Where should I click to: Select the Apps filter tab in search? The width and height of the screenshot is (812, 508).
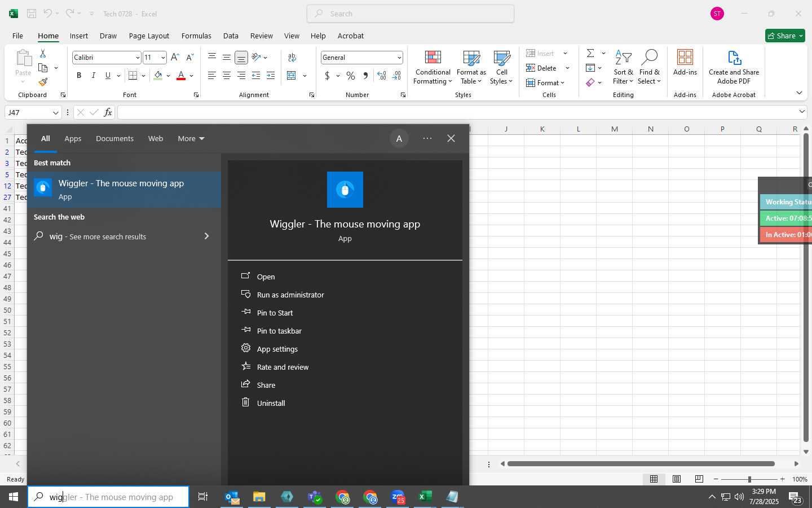pos(73,138)
